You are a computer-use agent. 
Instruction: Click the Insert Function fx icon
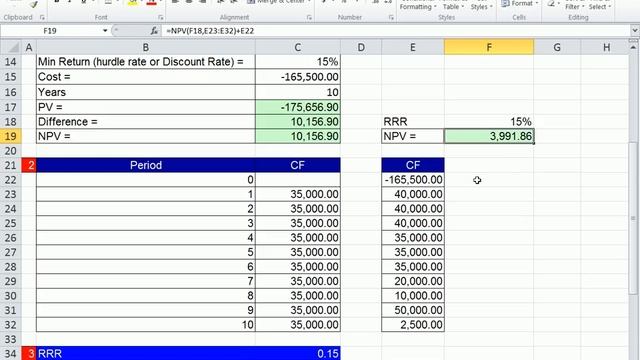(x=154, y=31)
